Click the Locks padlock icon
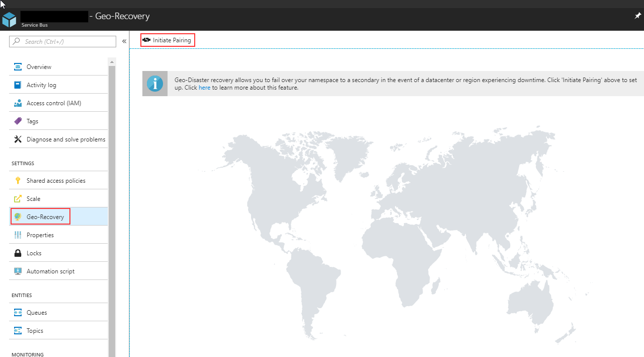Image resolution: width=644 pixels, height=357 pixels. pyautogui.click(x=18, y=253)
